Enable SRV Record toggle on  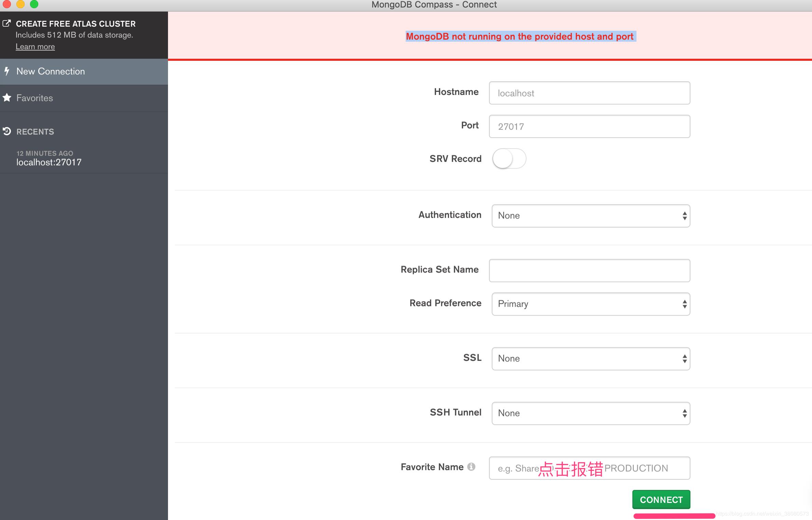(x=509, y=158)
